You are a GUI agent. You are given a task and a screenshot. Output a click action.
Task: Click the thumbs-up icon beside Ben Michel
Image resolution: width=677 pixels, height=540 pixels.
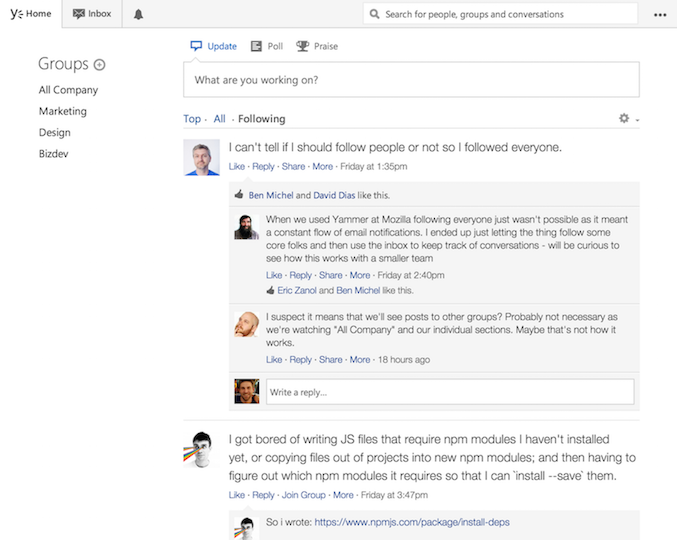pyautogui.click(x=239, y=194)
